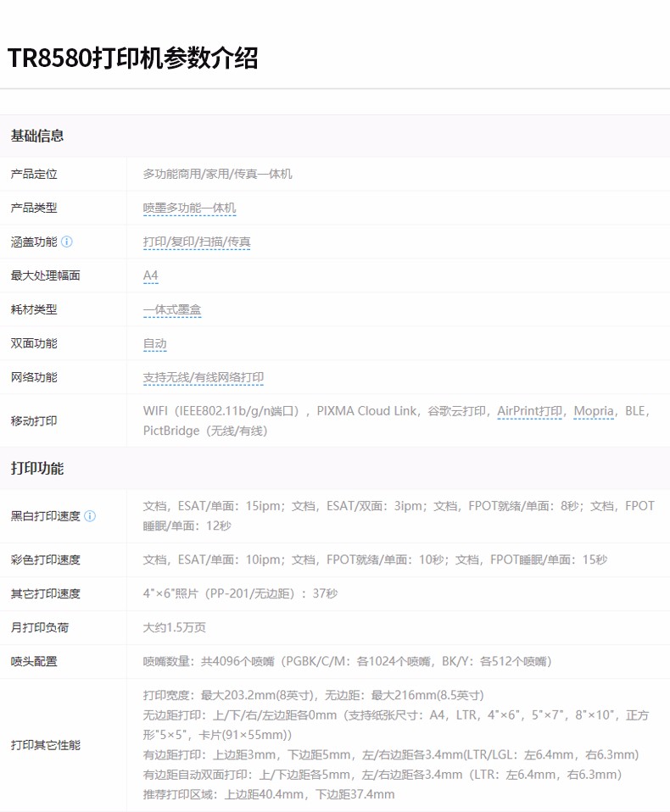Image resolution: width=670 pixels, height=812 pixels.
Task: Click the 最大处理幅面 label
Action: (46, 275)
